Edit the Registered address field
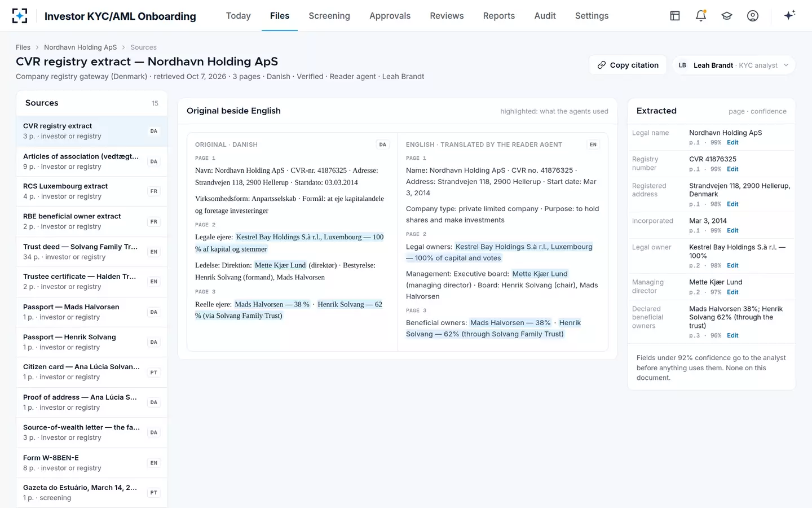812x508 pixels. [732, 204]
